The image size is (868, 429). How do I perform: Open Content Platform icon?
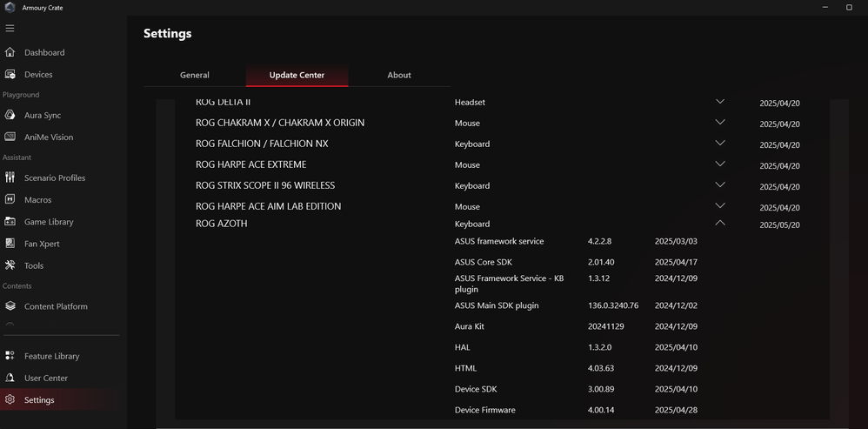[10, 306]
